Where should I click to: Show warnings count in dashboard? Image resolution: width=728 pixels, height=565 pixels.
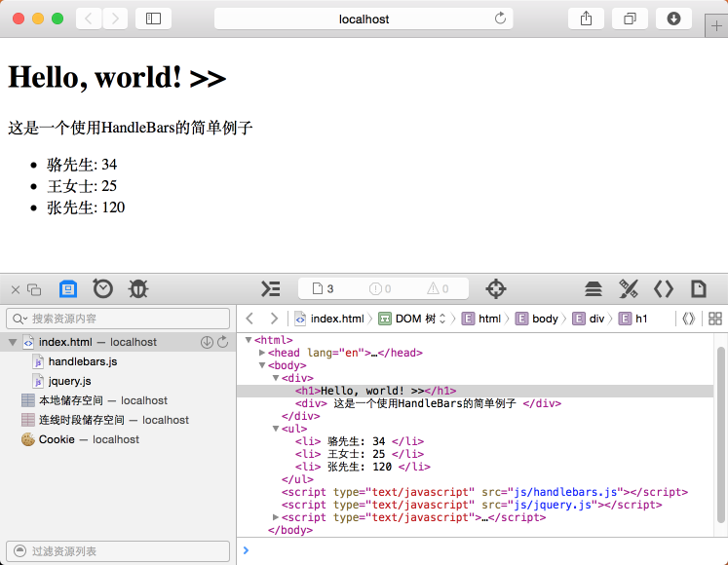pyautogui.click(x=438, y=288)
